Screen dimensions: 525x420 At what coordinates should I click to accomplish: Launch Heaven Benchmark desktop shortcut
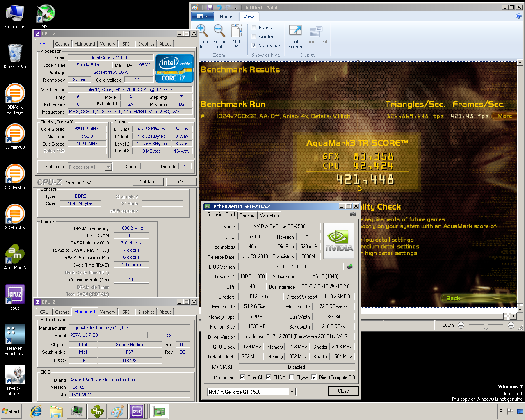tap(15, 340)
